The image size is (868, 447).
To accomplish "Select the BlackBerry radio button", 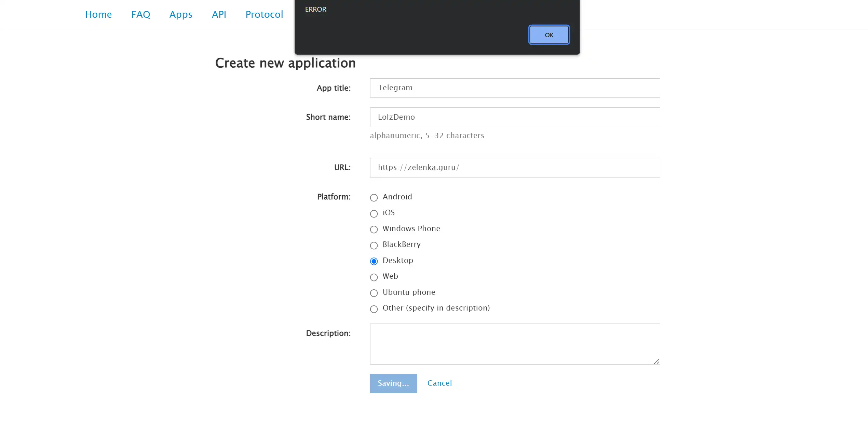I will coord(374,246).
